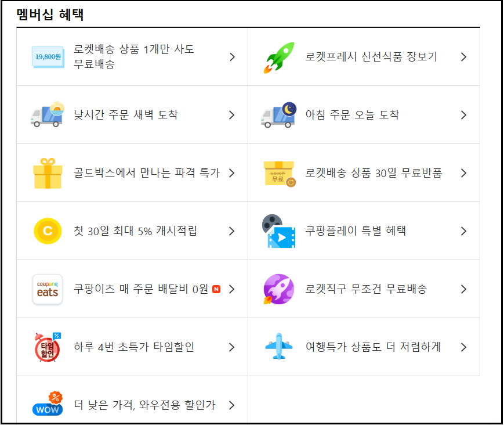The image size is (504, 425).
Task: Click the yellow Goldbox gift icon
Action: [48, 173]
